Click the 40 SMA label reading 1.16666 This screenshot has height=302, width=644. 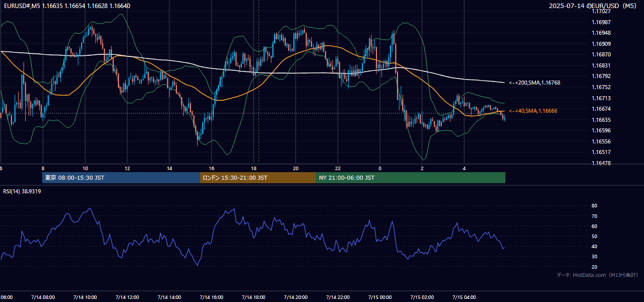(x=533, y=111)
